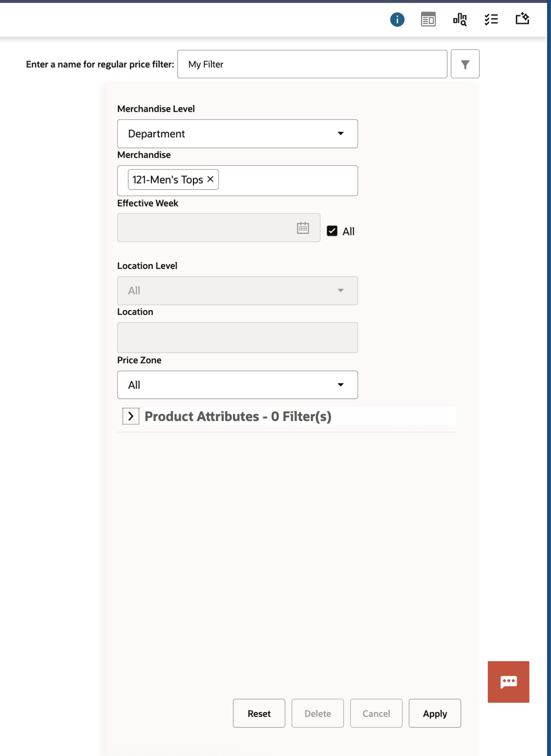Toggle the All checkbox for Effective Week
The height and width of the screenshot is (756, 551).
(332, 231)
